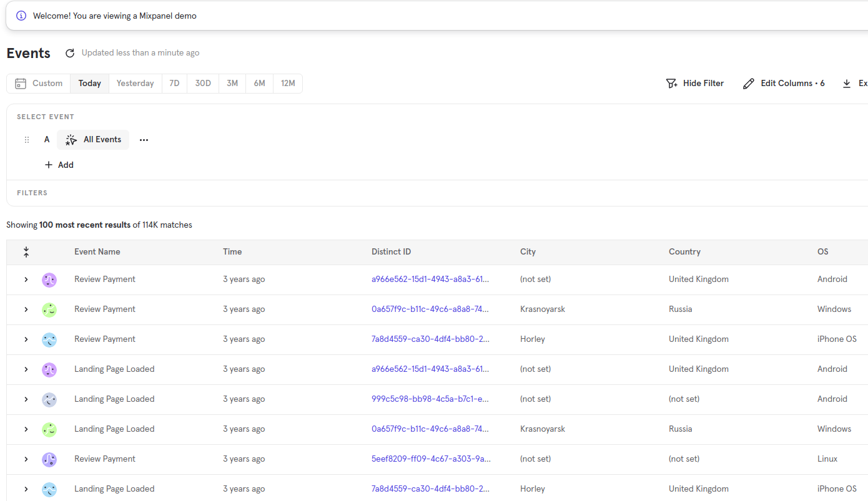Click Krasnoyarsk city in Review Payment row
The height and width of the screenshot is (501, 868).
coord(543,309)
